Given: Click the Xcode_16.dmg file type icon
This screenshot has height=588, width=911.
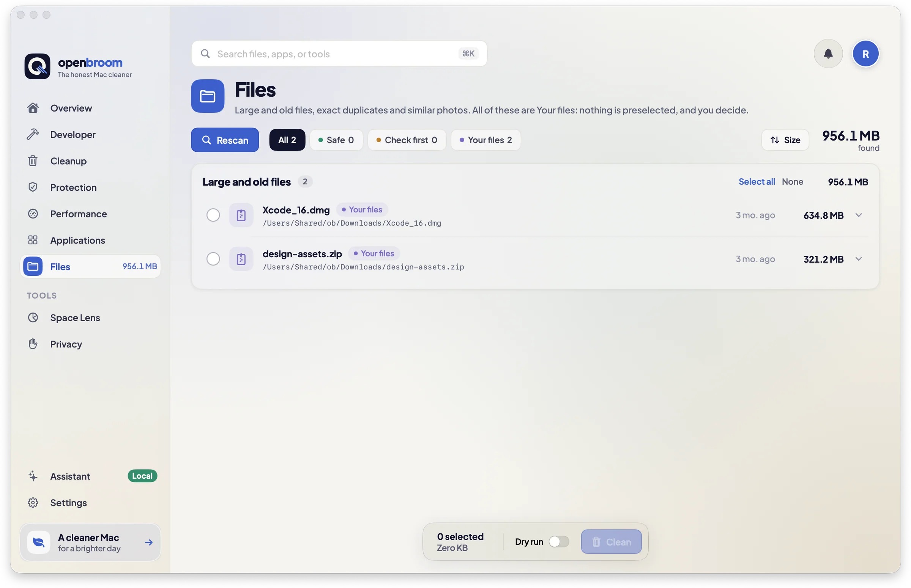Looking at the screenshot, I should (241, 215).
